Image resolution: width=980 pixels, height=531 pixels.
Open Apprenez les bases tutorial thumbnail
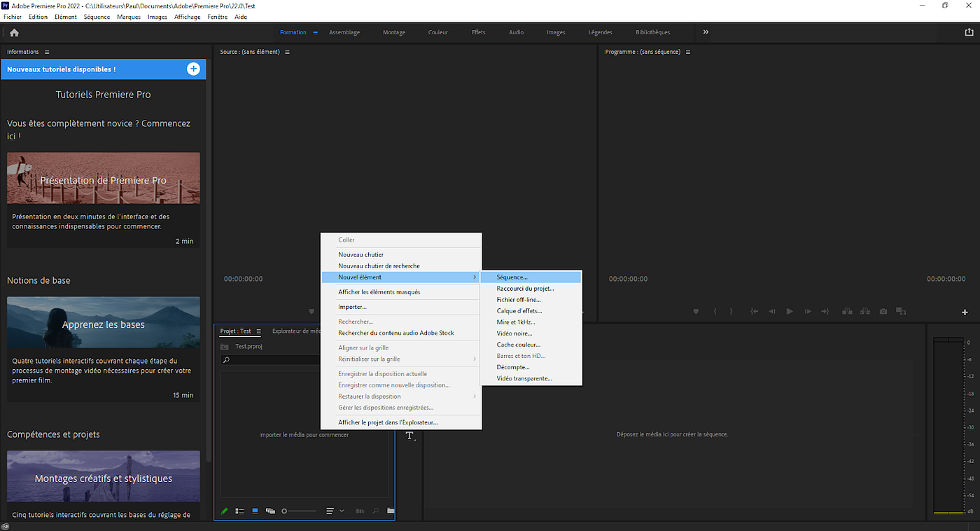[104, 322]
